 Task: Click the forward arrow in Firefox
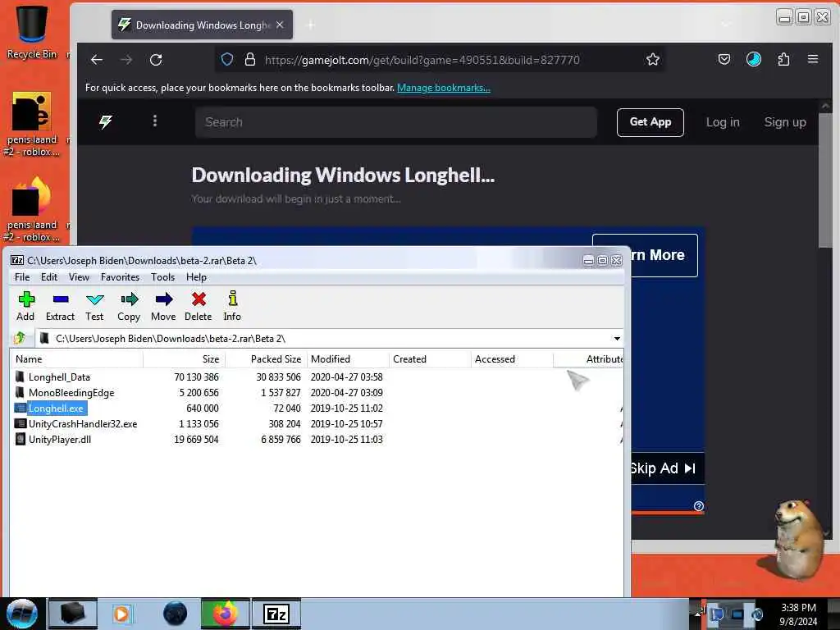point(126,59)
